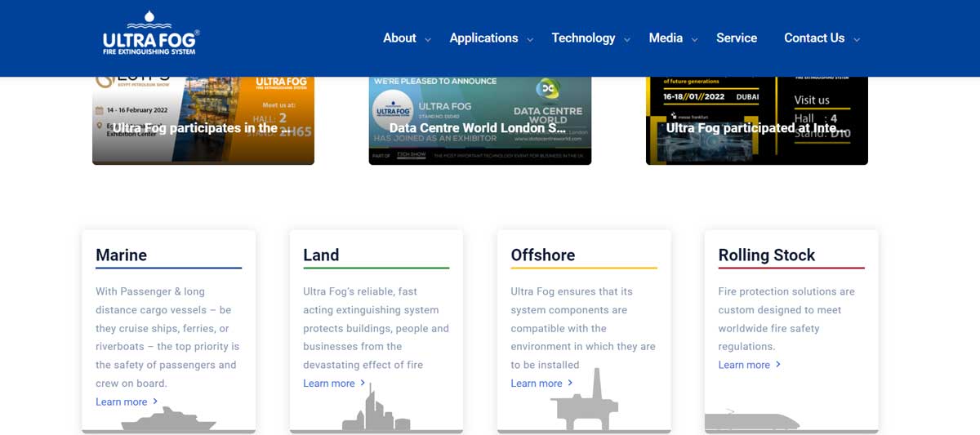Click the arrow after Offshore Learn more

570,383
